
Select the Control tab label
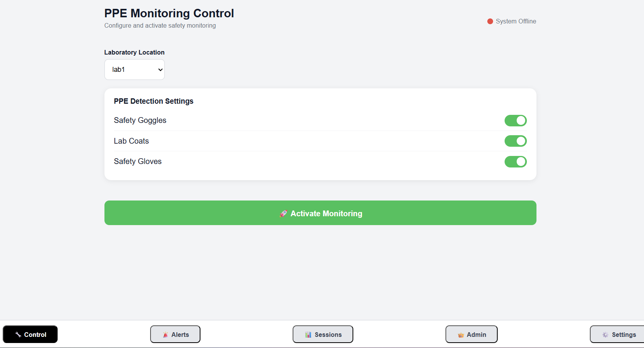pos(35,335)
